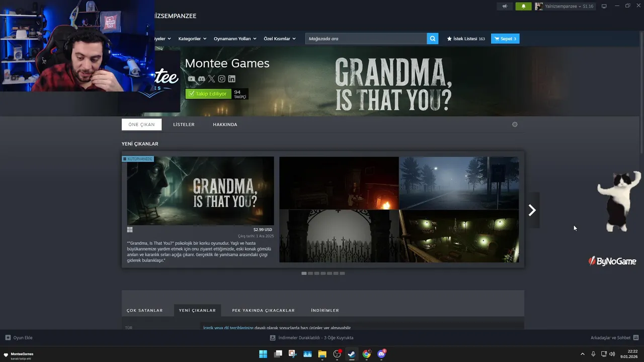Click the Oyun Ekle label
644x362 pixels.
click(x=23, y=338)
